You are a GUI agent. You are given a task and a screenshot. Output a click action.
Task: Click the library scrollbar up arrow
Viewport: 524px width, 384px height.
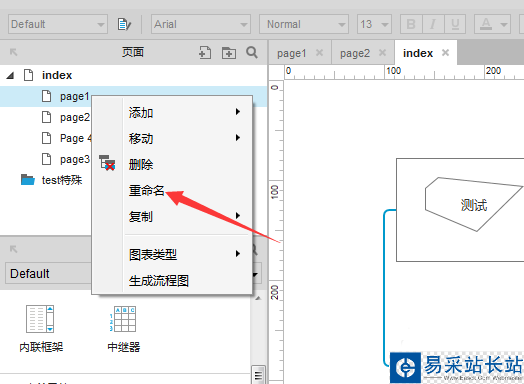click(x=258, y=298)
